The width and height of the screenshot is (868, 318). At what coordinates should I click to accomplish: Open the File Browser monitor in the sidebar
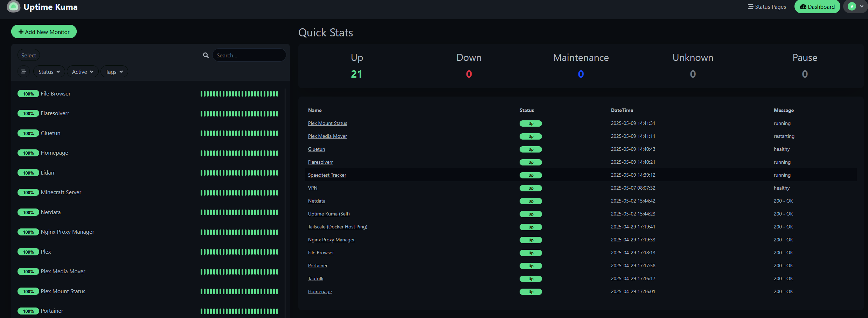148,94
